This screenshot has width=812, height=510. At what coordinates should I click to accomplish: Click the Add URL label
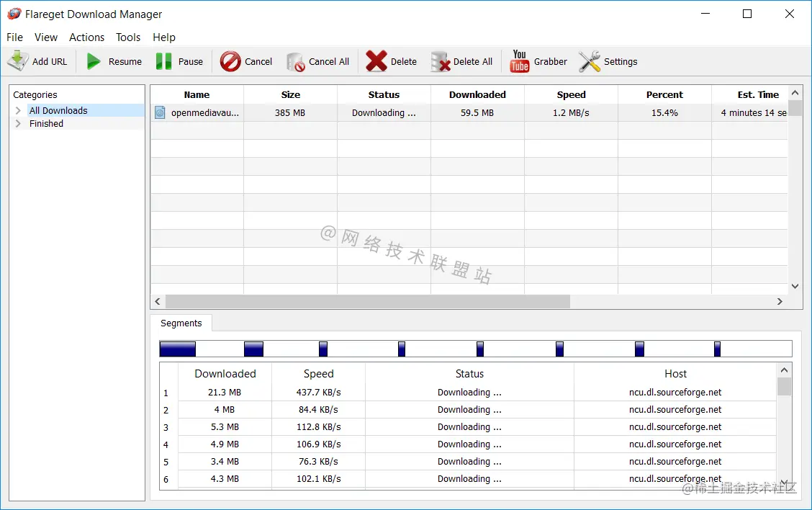(x=50, y=62)
